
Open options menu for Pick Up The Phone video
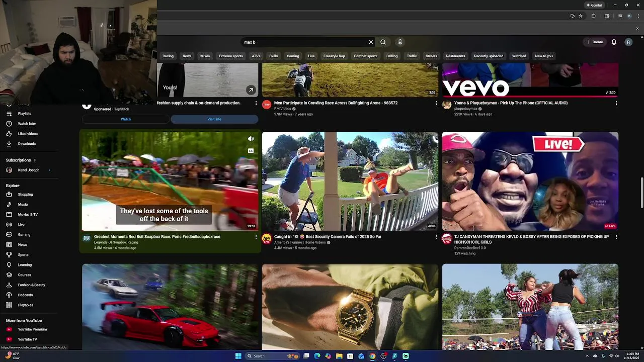click(616, 103)
